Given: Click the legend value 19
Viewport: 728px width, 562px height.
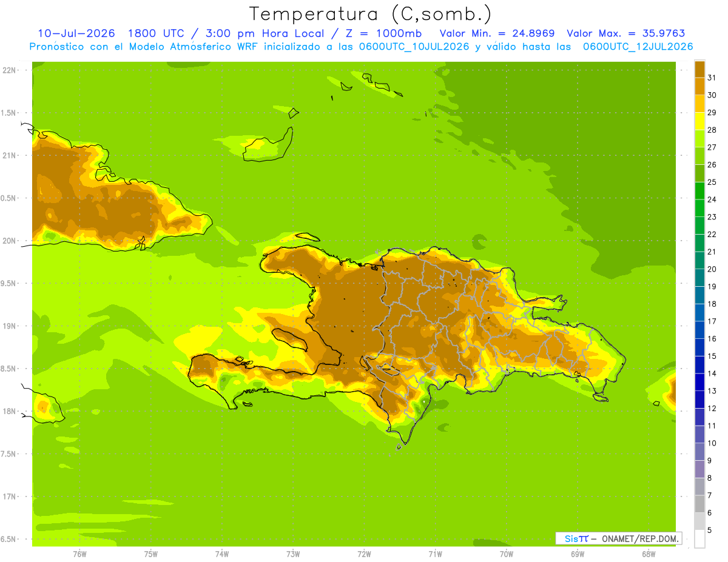Looking at the screenshot, I should click(712, 286).
